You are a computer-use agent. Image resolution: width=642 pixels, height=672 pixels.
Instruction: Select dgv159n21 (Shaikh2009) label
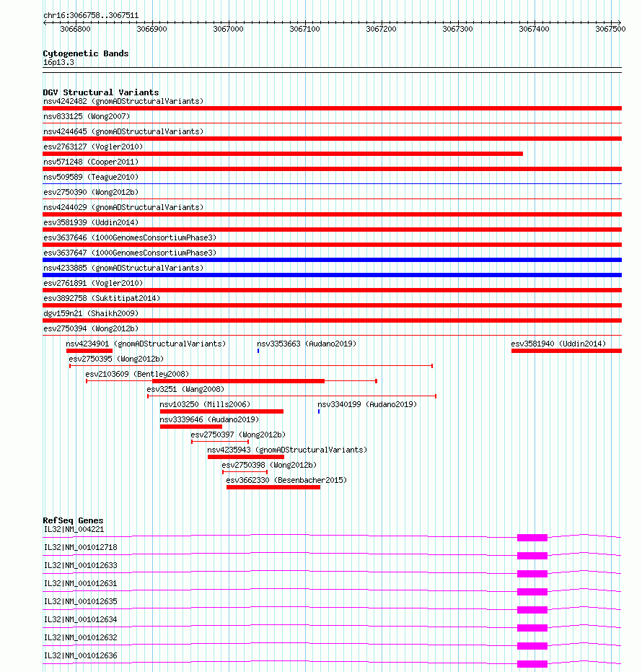coord(91,313)
